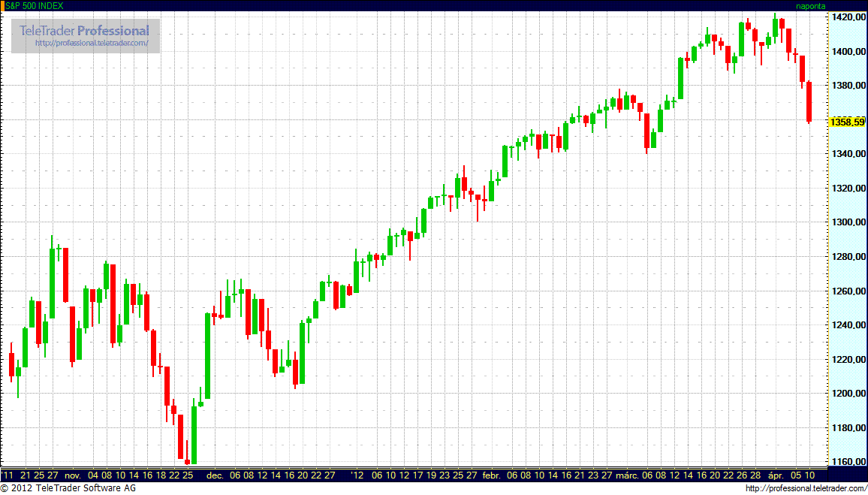Open the professional.teletrader.com link in the watermark
Viewport: 868px width, 495px height.
[97, 44]
